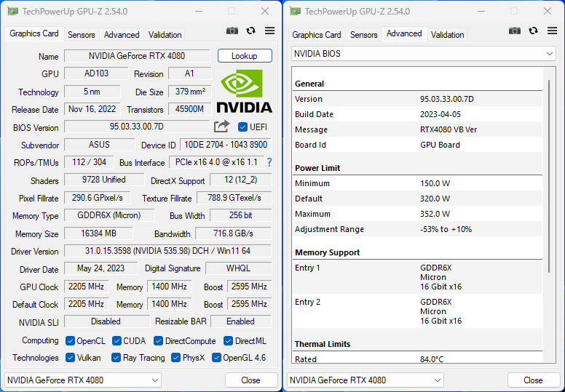
Task: Switch to Sensors tab in left window
Action: tap(81, 35)
